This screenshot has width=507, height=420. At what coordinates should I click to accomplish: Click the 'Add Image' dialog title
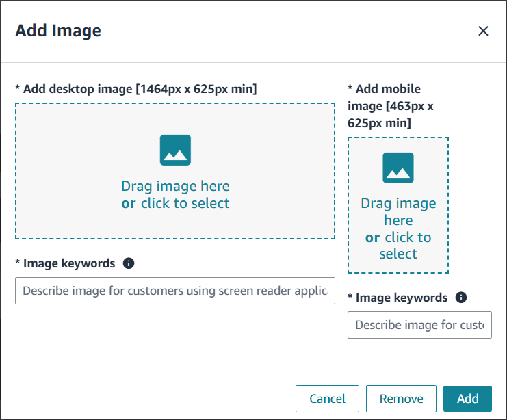58,31
